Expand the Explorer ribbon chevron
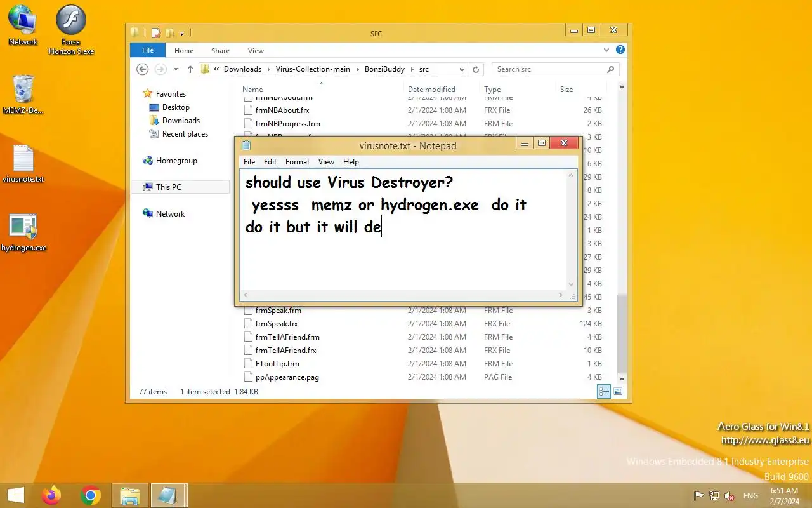This screenshot has height=508, width=812. coord(607,50)
